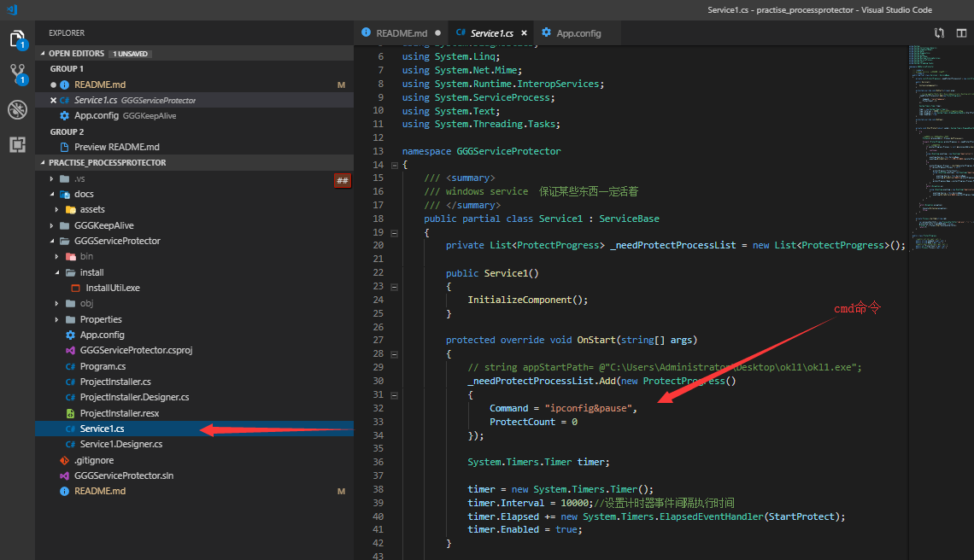974x560 pixels.
Task: Click the GGGServiceProtector.sln file icon
Action: pos(65,475)
